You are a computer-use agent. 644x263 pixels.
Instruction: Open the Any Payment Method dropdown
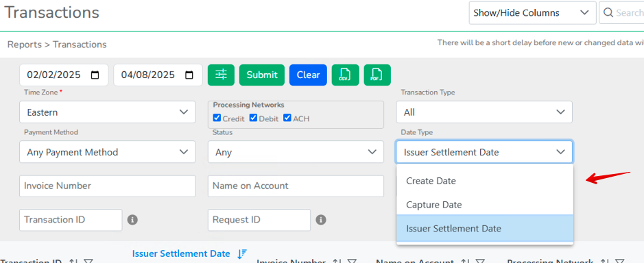click(x=108, y=152)
